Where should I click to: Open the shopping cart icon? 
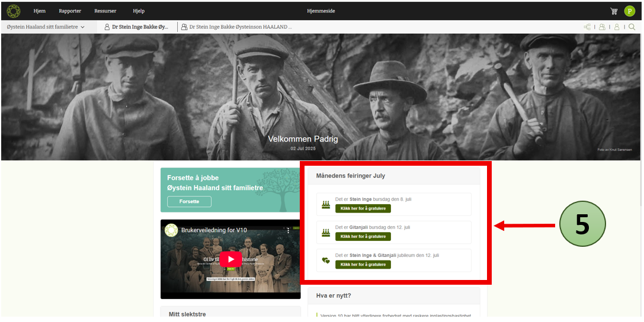614,11
